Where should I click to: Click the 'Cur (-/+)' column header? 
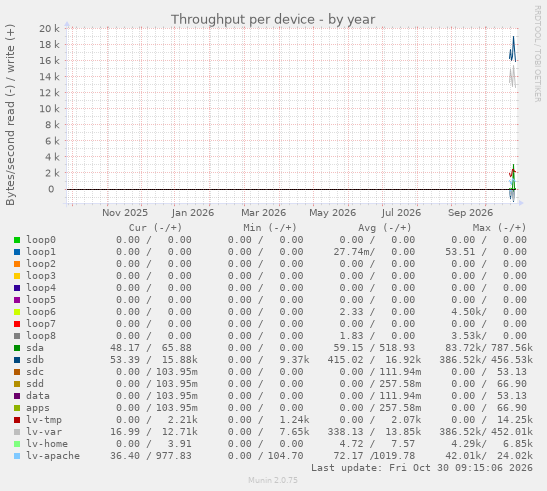[155, 228]
